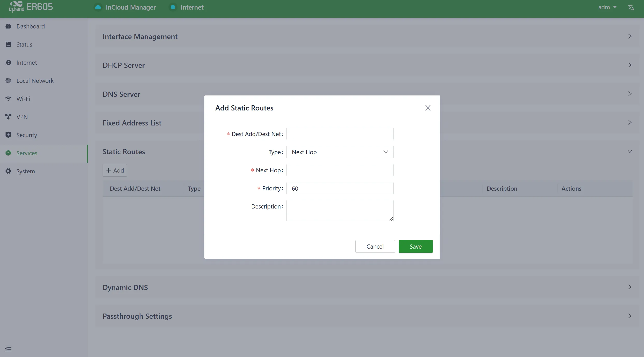Expand the Fixed Address List arrow
The width and height of the screenshot is (644, 357).
point(630,122)
